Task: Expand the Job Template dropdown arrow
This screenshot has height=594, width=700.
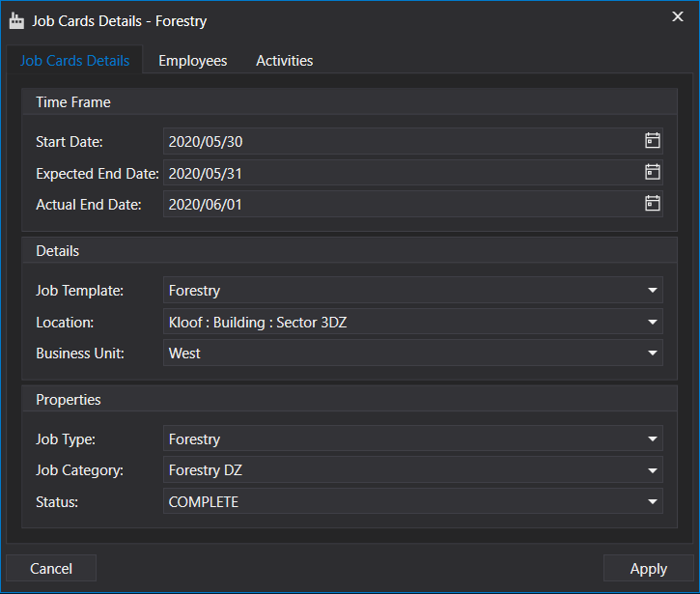Action: pyautogui.click(x=653, y=291)
